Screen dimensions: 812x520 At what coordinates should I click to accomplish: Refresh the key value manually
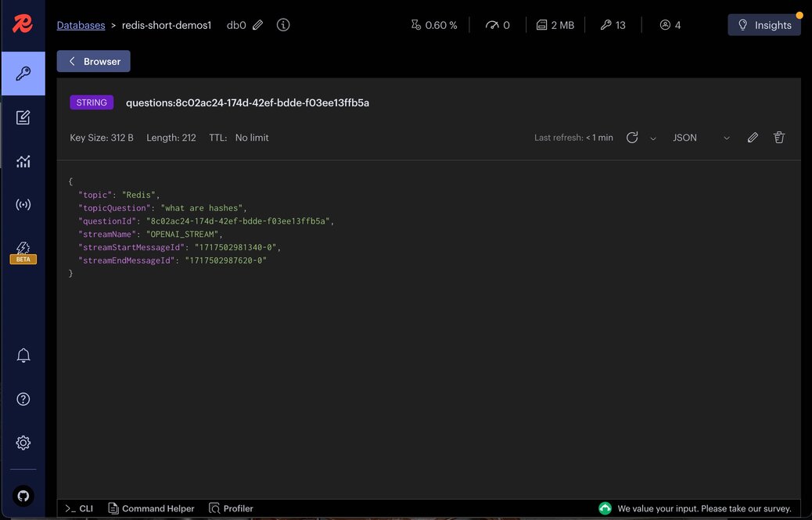632,137
